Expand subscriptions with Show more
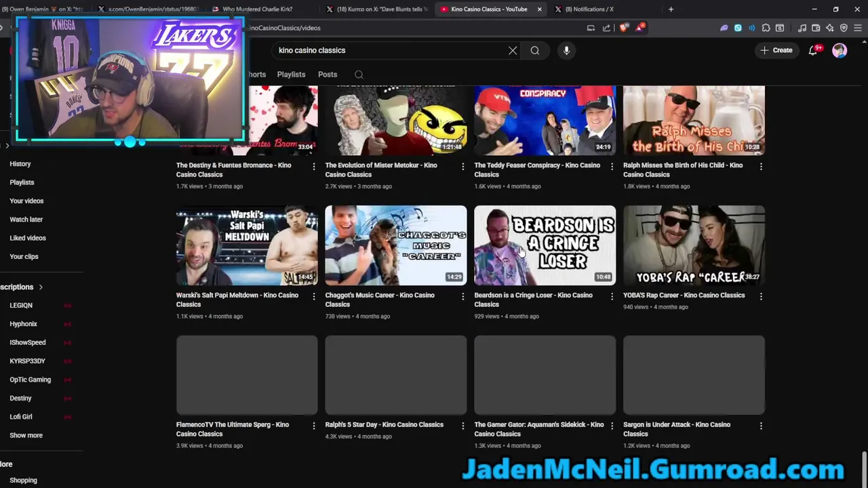 26,435
